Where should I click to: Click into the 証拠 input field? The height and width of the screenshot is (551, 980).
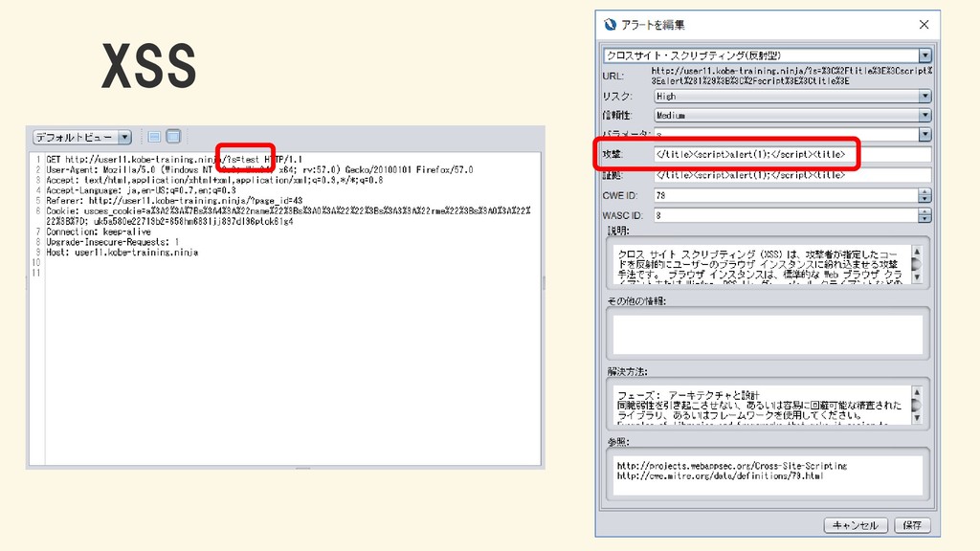792,175
